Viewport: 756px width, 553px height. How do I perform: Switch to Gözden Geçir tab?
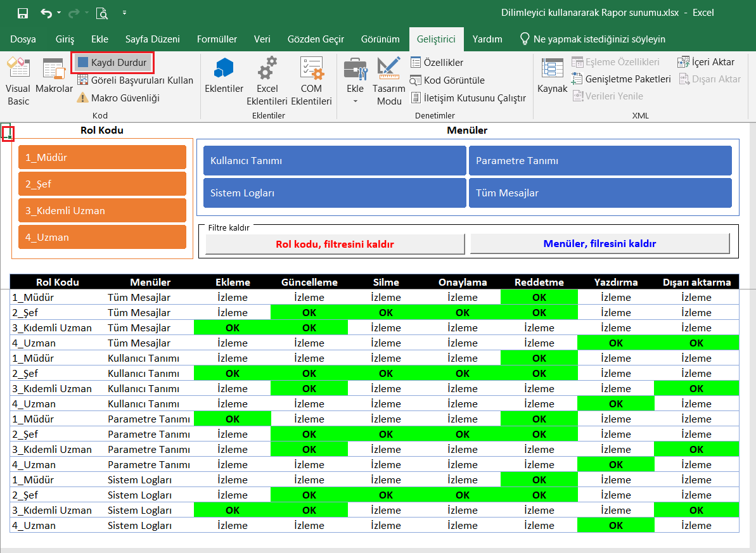click(316, 39)
